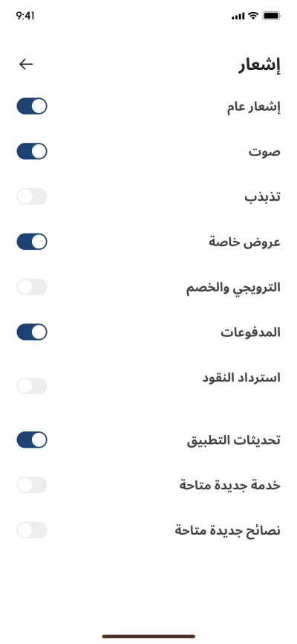Tap the back arrow icon
This screenshot has width=297, height=644.
(x=26, y=64)
